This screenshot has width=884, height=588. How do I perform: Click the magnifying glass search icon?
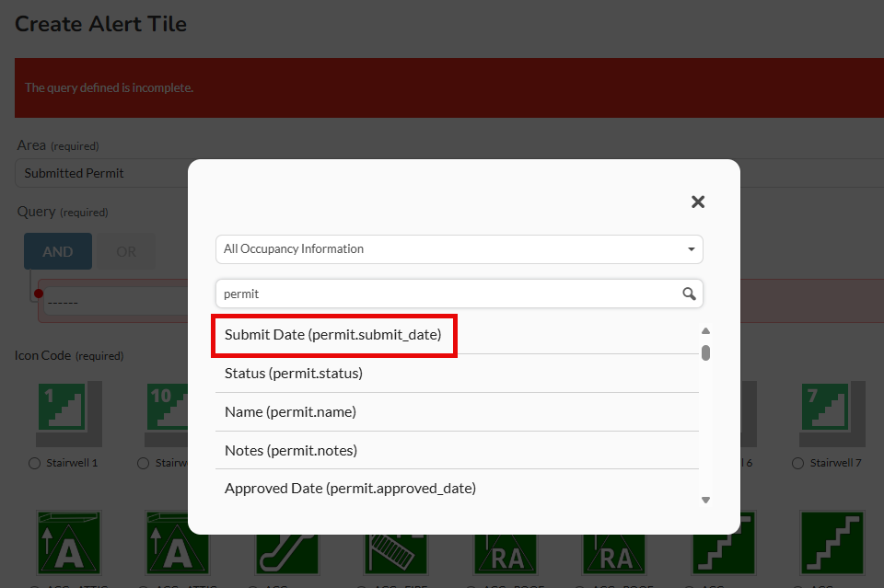(689, 294)
